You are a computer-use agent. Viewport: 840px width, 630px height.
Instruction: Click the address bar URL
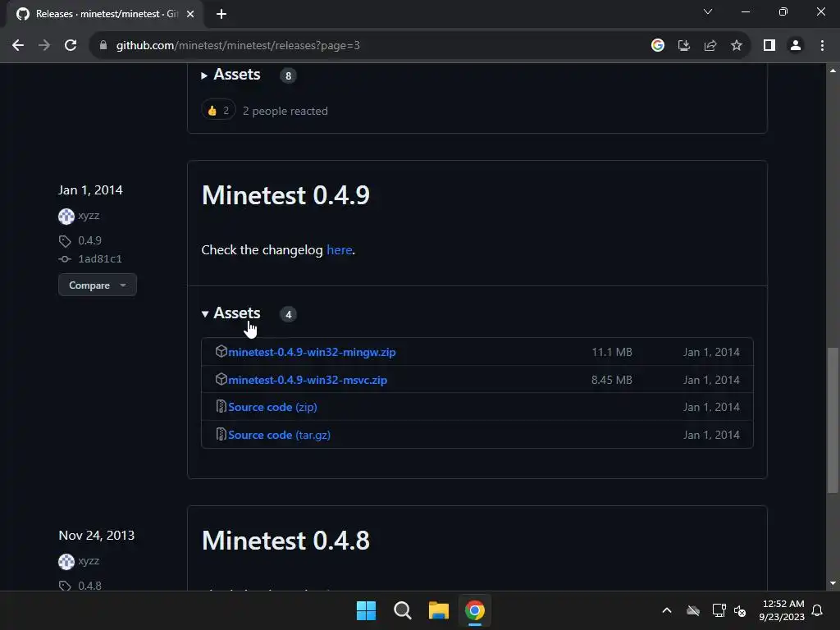(238, 46)
